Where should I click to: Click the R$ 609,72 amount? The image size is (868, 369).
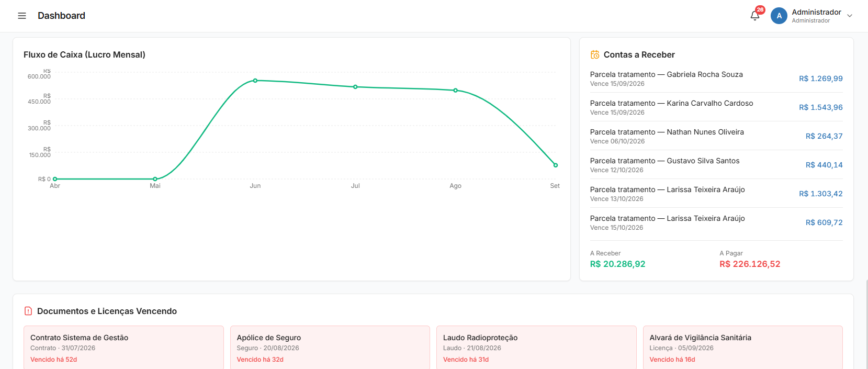824,222
